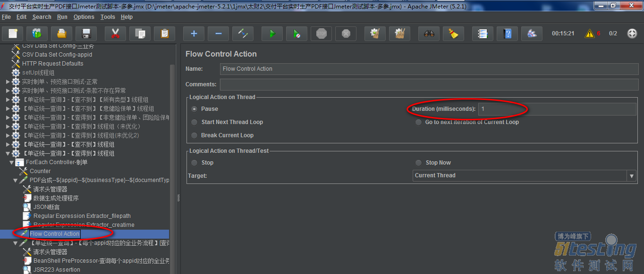
Task: Collapse the PDF合成 sampler node
Action: click(15, 180)
